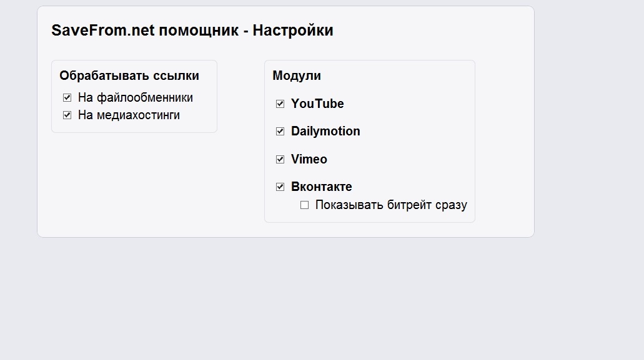Click the Вконтакте label text
Screen dimensions: 644x360
click(322, 187)
